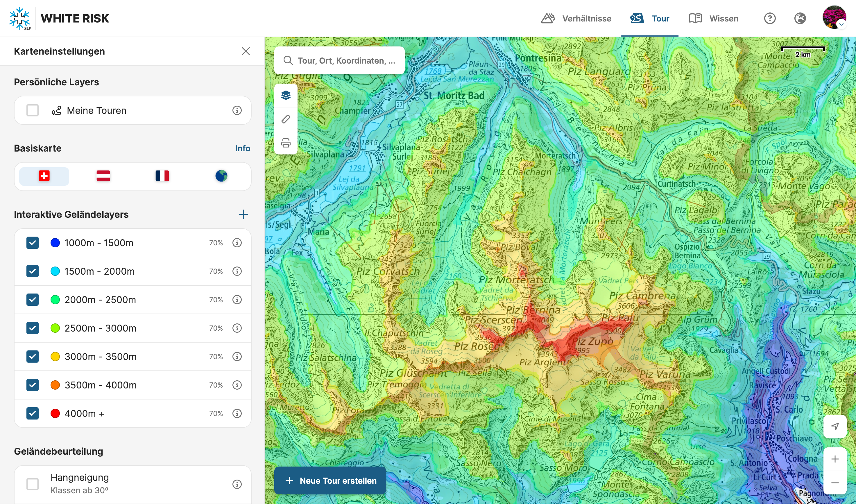The image size is (856, 504).
Task: Add a new interactive Geländelayer
Action: [x=243, y=214]
